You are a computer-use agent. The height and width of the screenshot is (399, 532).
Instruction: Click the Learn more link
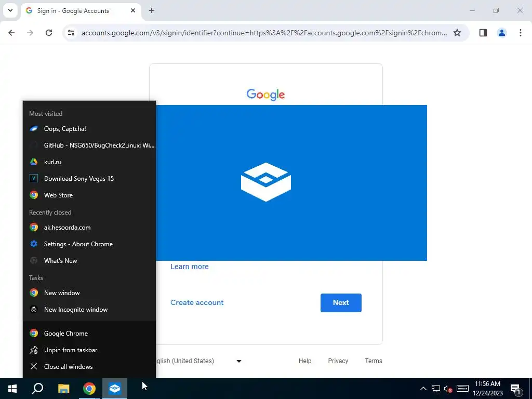point(189,267)
